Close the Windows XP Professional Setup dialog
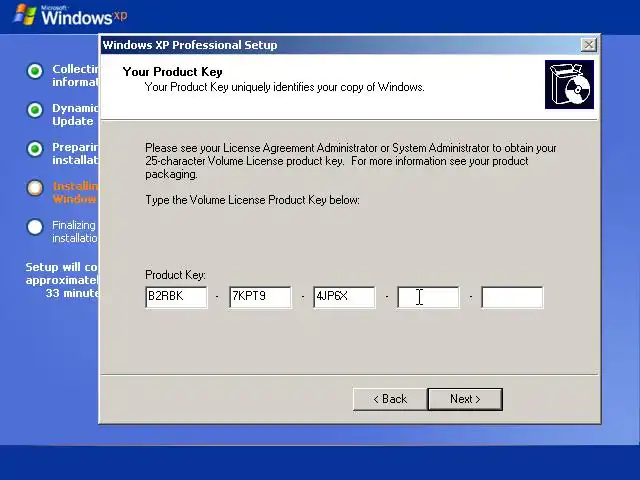 589,44
